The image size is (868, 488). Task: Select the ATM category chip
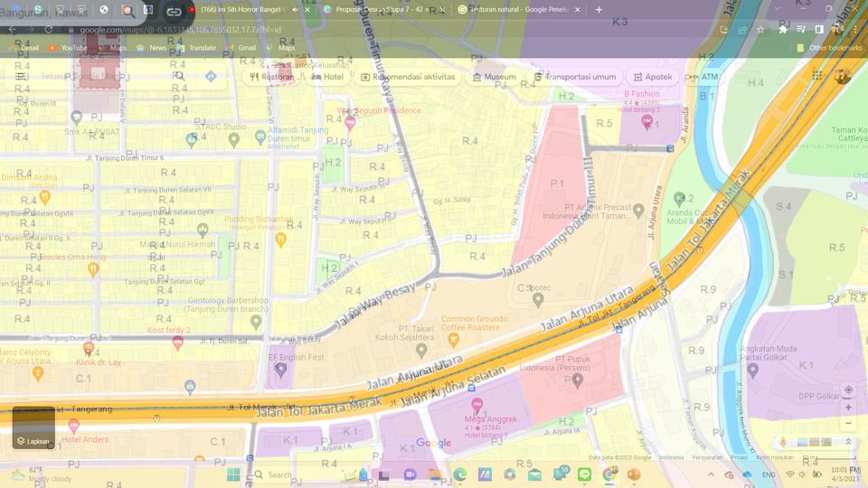tap(703, 77)
